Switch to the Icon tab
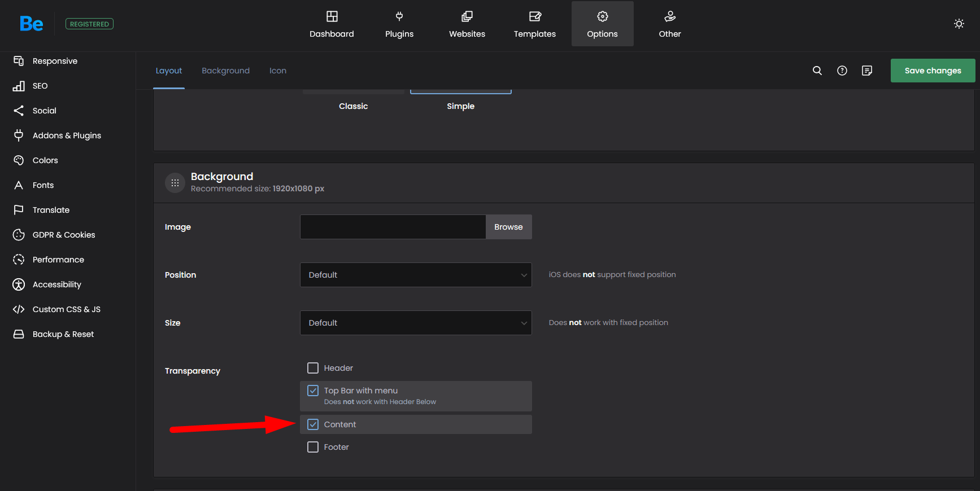 pyautogui.click(x=278, y=71)
